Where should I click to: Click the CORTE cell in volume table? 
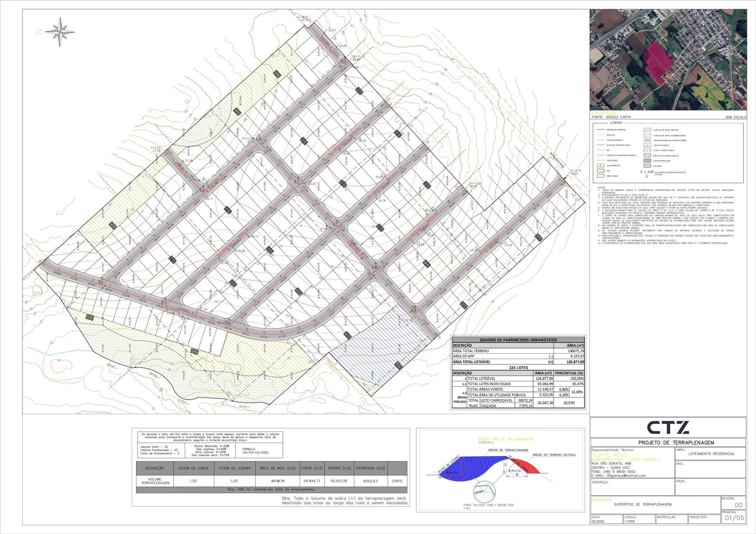(397, 481)
